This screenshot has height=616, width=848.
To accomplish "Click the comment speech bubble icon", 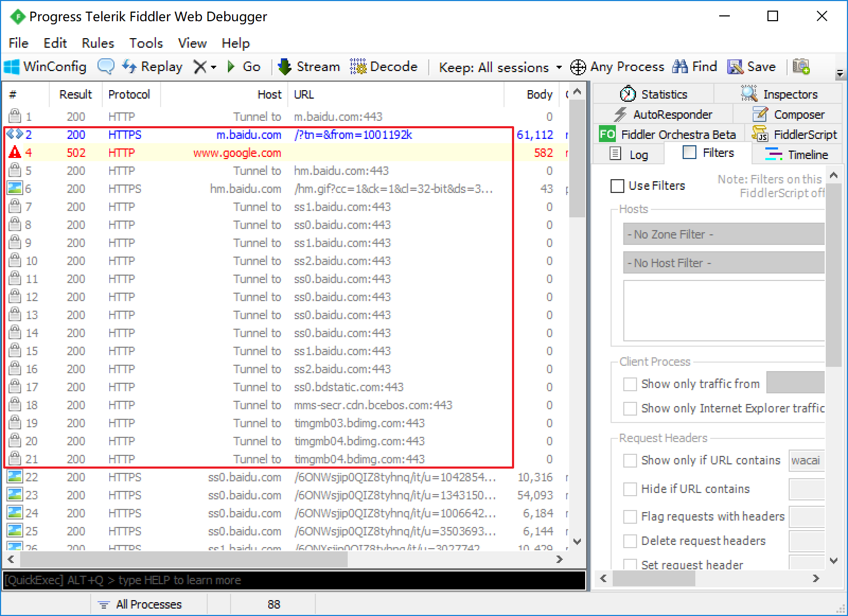I will (106, 67).
